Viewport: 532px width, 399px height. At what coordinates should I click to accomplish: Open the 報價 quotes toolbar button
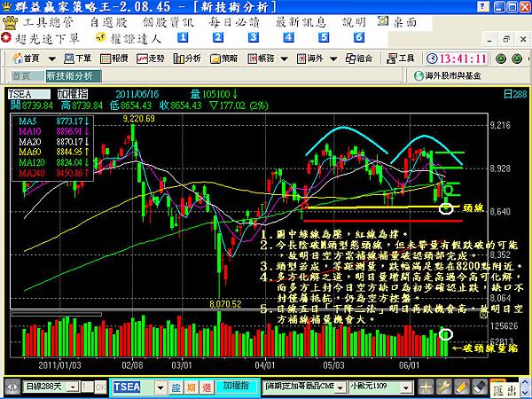(114, 59)
